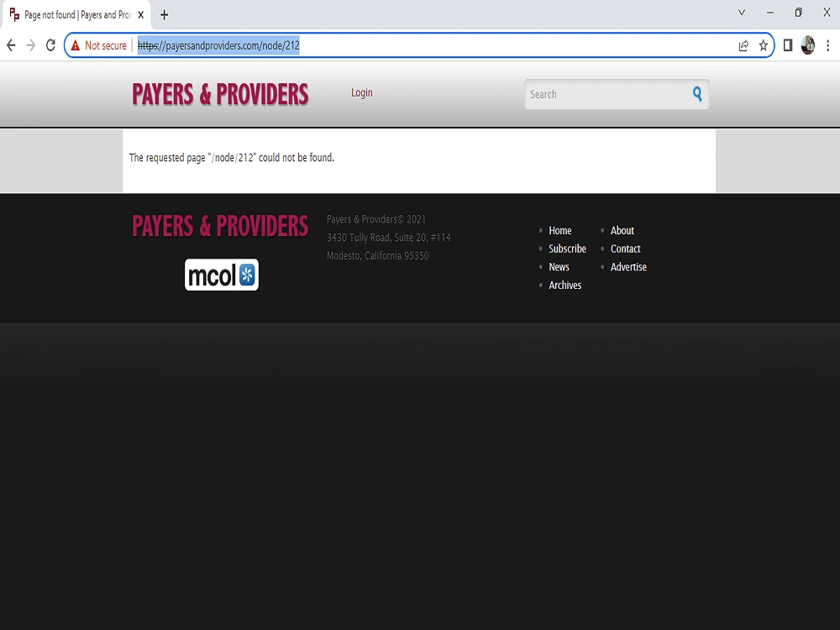Close the Page not found tab
The height and width of the screenshot is (630, 840).
[x=140, y=15]
